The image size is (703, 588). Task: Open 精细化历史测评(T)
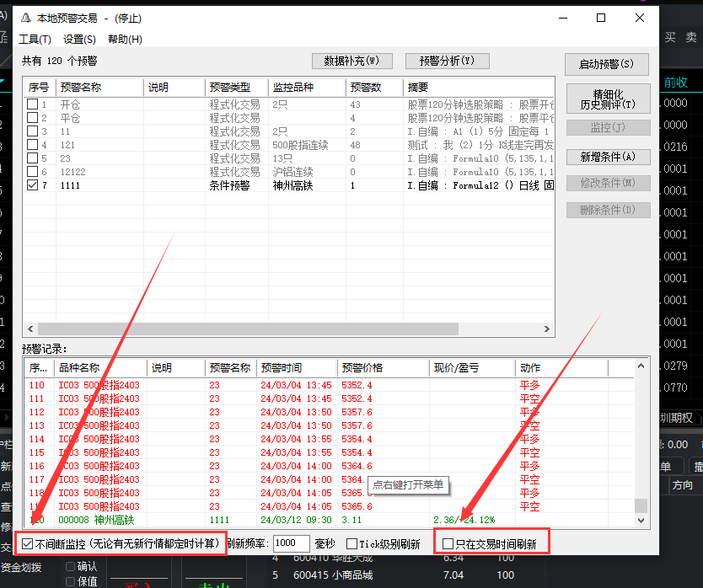pos(608,99)
